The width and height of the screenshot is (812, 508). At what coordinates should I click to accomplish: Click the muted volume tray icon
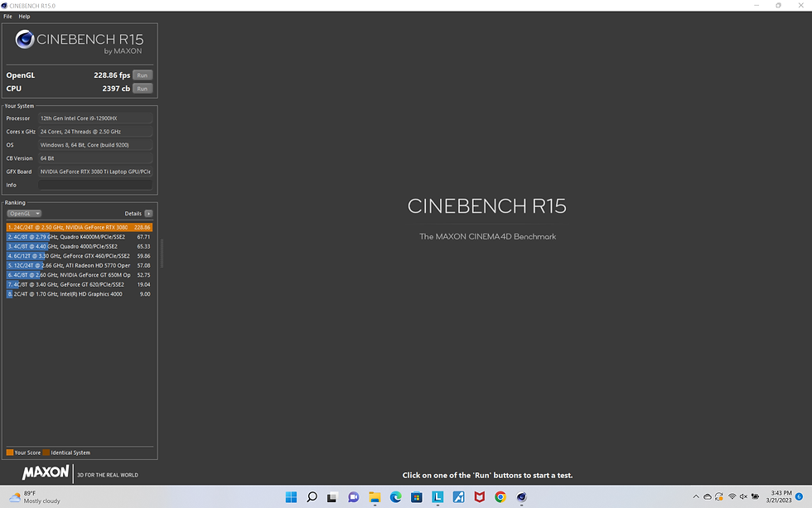(x=743, y=496)
